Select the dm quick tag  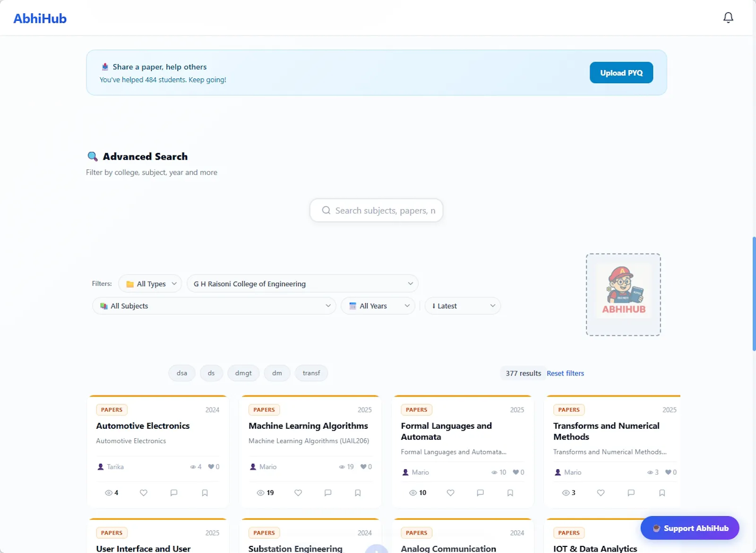(277, 373)
